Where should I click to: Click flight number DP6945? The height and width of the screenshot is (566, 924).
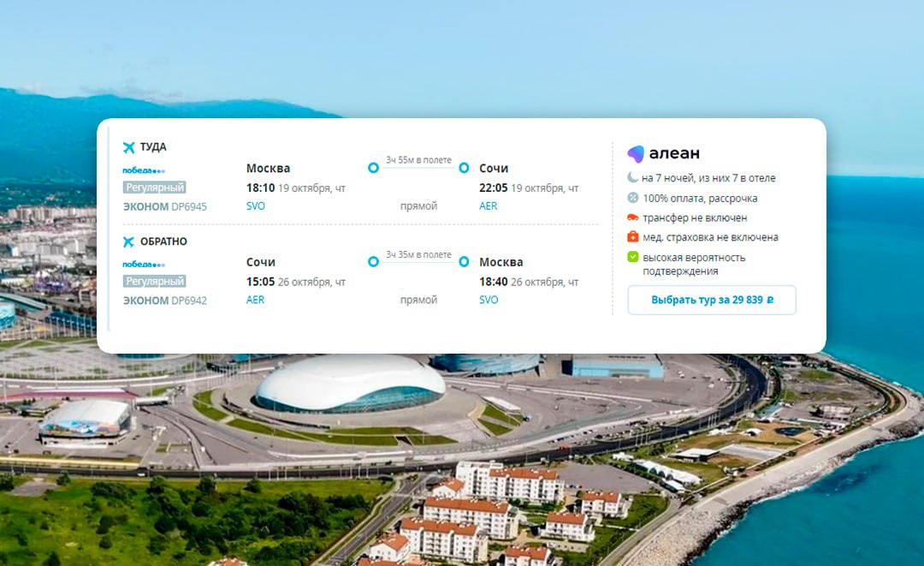tap(189, 206)
